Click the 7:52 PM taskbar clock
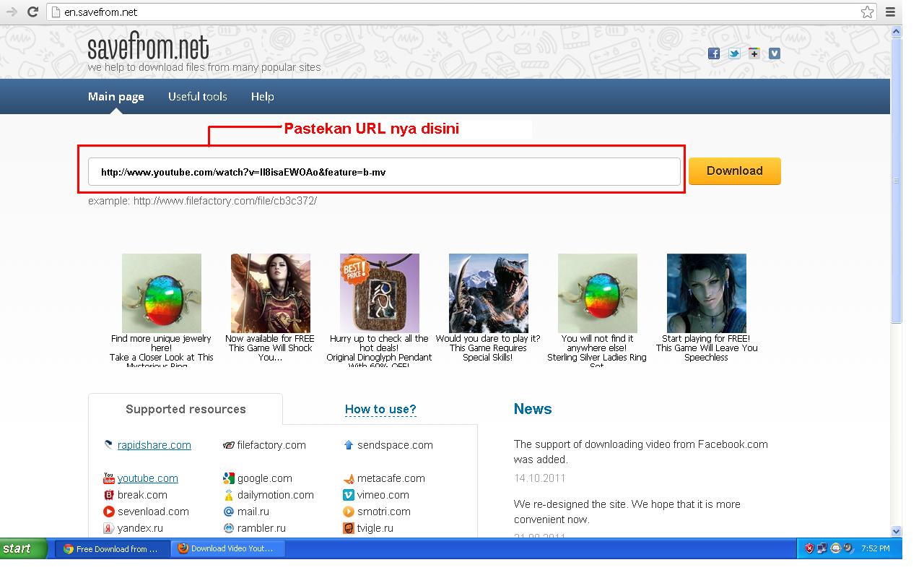Viewport: 924px width, 578px height. pos(876,549)
